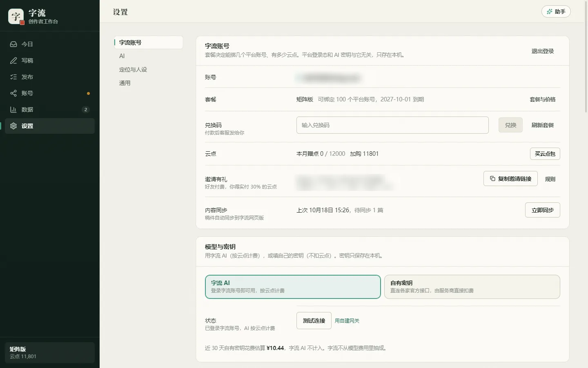Click the 上次 10月18日 15:26 sync text
Viewport: 588px width, 368px height.
click(323, 210)
